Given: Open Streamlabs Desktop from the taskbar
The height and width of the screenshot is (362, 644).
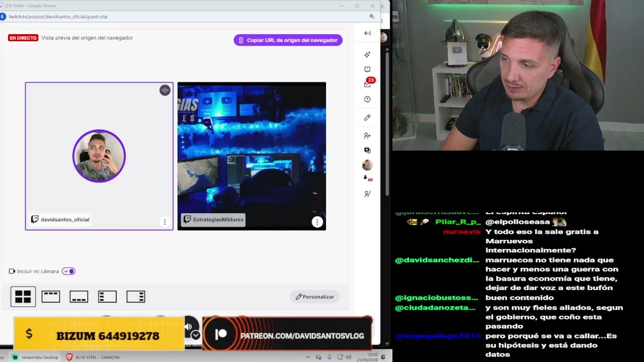Looking at the screenshot, I should point(35,357).
